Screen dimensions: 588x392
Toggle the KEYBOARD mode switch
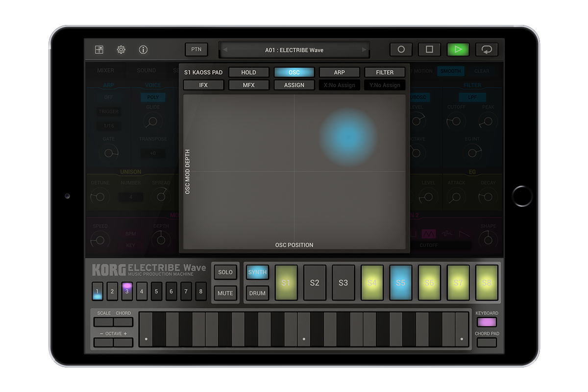pyautogui.click(x=487, y=322)
